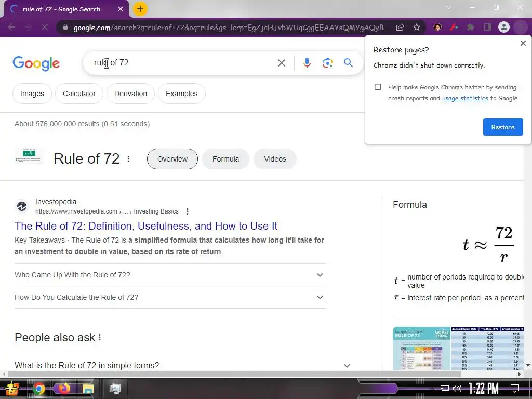
Task: Open the Windows Start button
Action: coord(12,389)
